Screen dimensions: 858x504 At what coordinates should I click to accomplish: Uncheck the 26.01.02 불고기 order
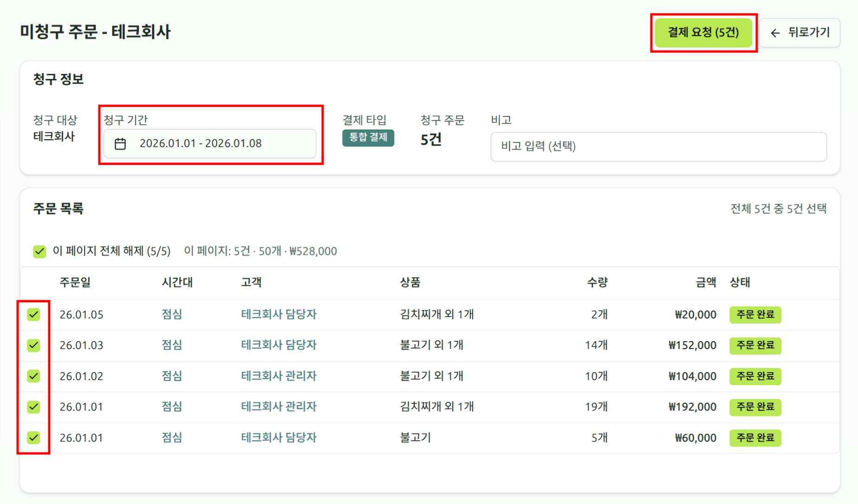pyautogui.click(x=33, y=376)
